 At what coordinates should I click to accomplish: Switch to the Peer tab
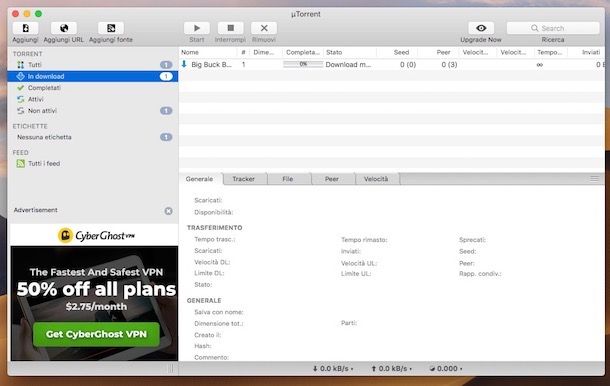click(x=332, y=179)
